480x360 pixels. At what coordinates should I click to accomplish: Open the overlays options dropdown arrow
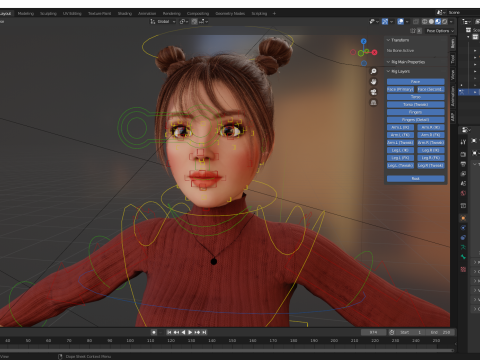pyautogui.click(x=407, y=22)
